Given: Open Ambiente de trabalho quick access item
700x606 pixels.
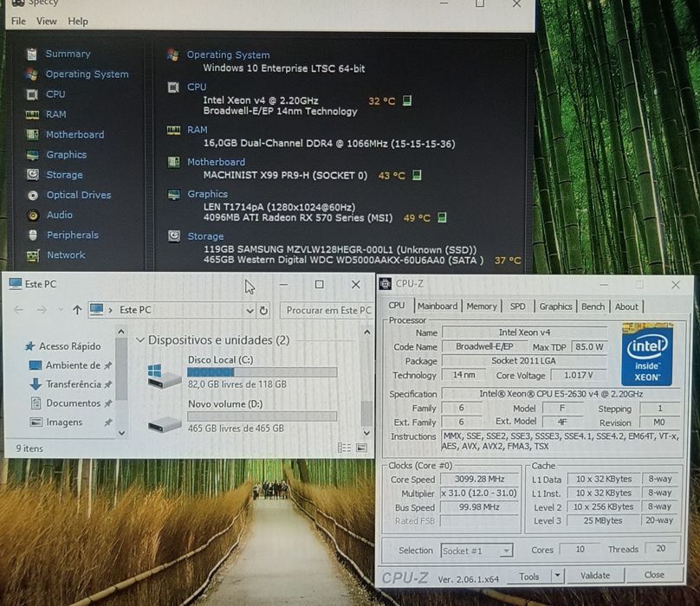Looking at the screenshot, I should pos(69,365).
